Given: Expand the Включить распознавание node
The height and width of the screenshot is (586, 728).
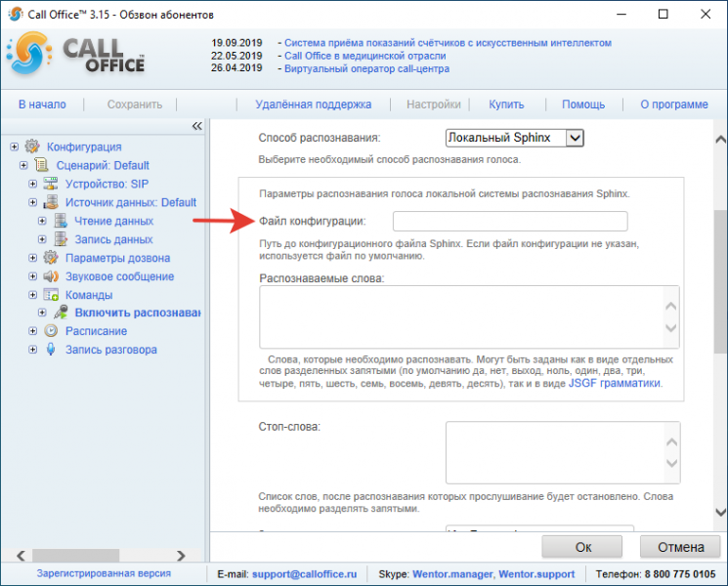Looking at the screenshot, I should (42, 313).
